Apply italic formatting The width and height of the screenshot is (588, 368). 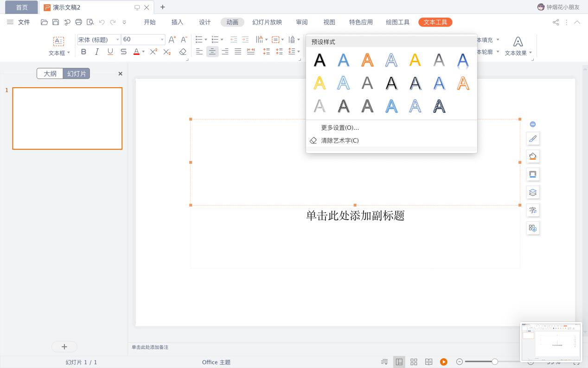(x=96, y=52)
